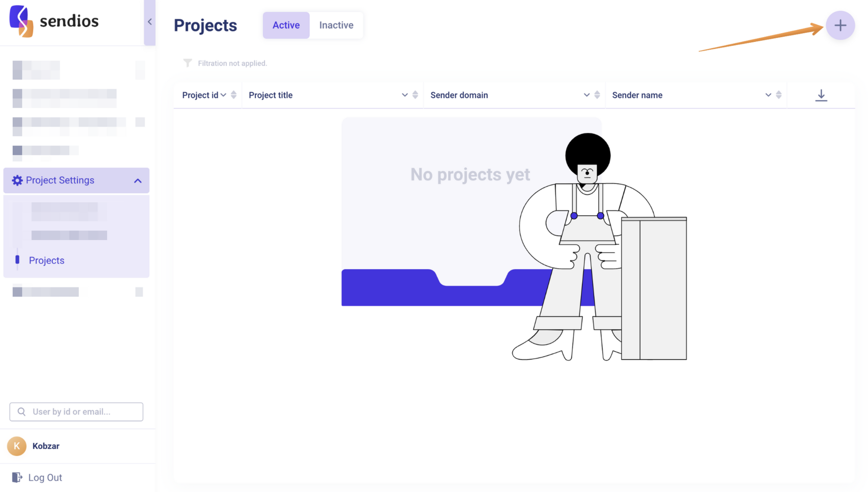This screenshot has height=492, width=868.
Task: Toggle sort order for Project title
Action: tap(415, 95)
